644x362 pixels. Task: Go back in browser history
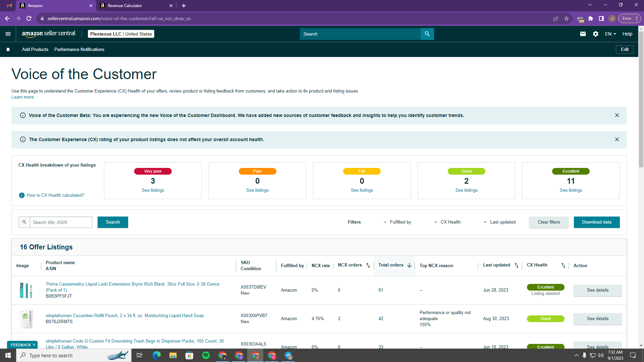[7, 18]
